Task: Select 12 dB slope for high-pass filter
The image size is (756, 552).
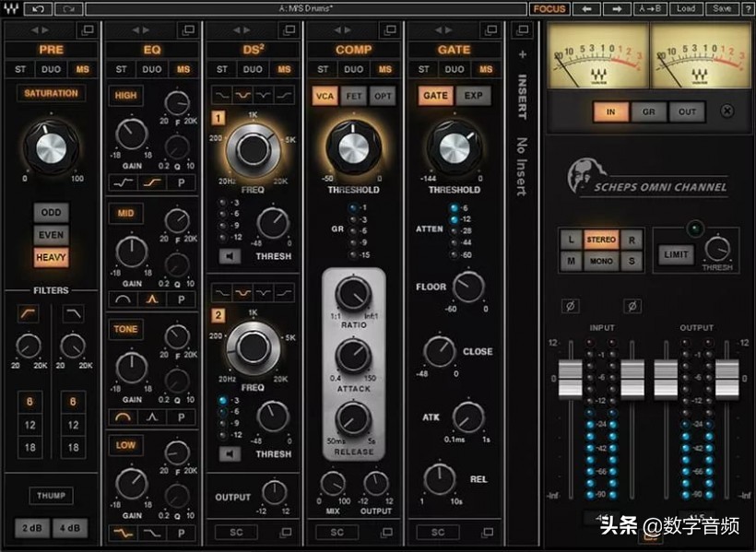Action: click(x=30, y=425)
